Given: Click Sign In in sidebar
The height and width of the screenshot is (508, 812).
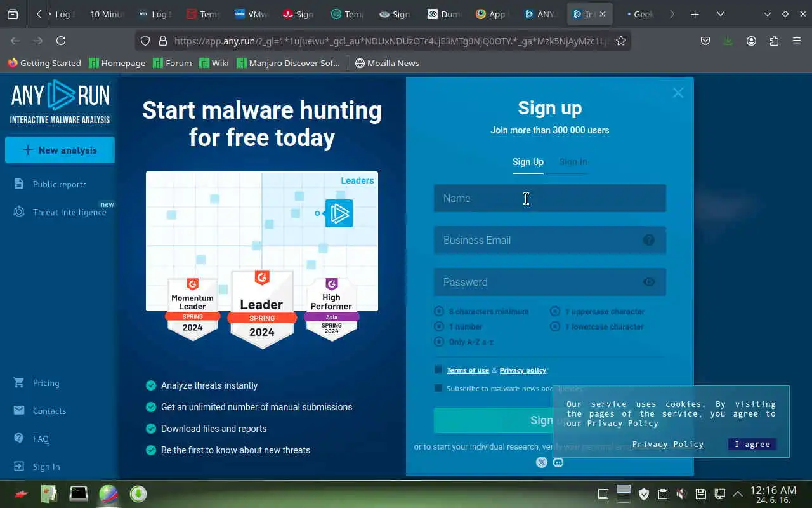Looking at the screenshot, I should pyautogui.click(x=46, y=467).
